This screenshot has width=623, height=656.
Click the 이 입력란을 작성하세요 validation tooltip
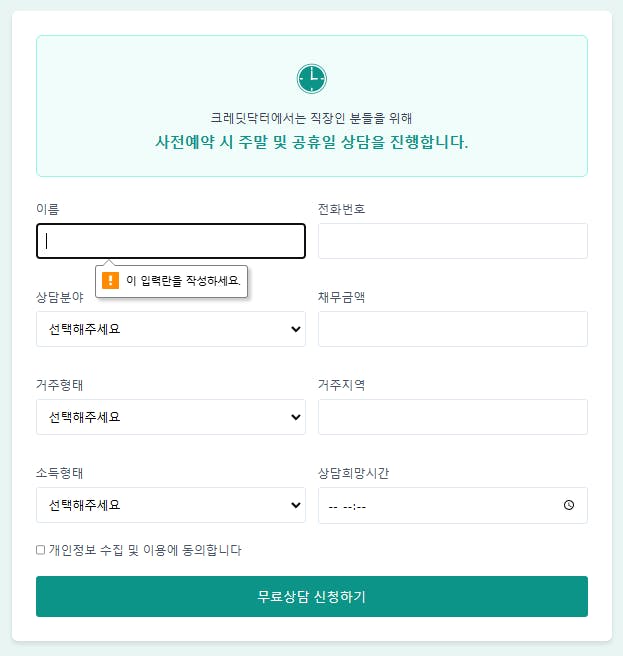[x=183, y=281]
